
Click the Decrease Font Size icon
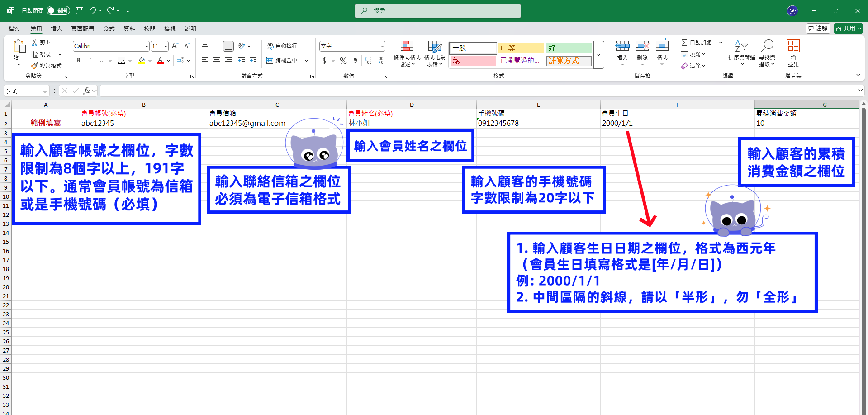point(187,46)
